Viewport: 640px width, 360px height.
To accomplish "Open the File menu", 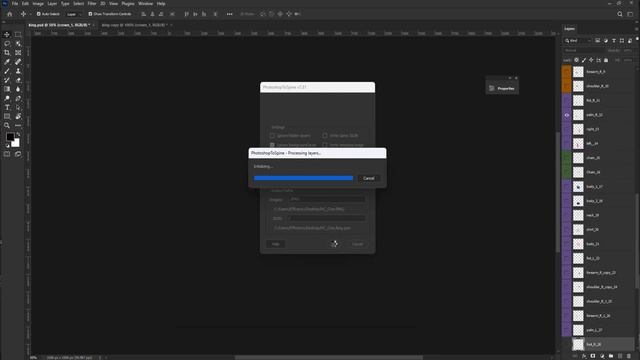I will tap(15, 4).
